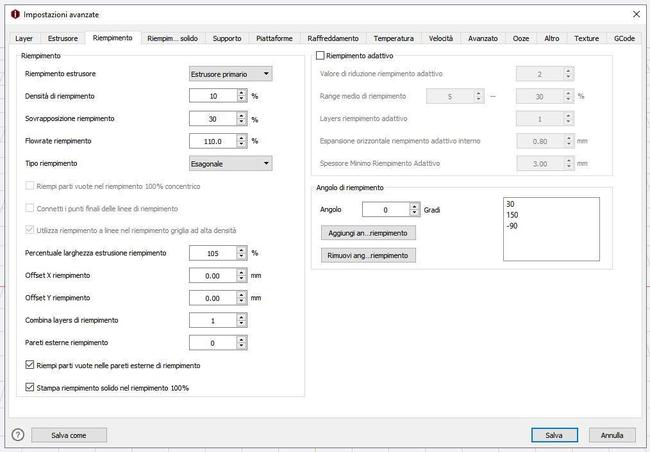
Task: Toggle Riempi parti vuote nelle pareti esterne
Action: pos(29,366)
